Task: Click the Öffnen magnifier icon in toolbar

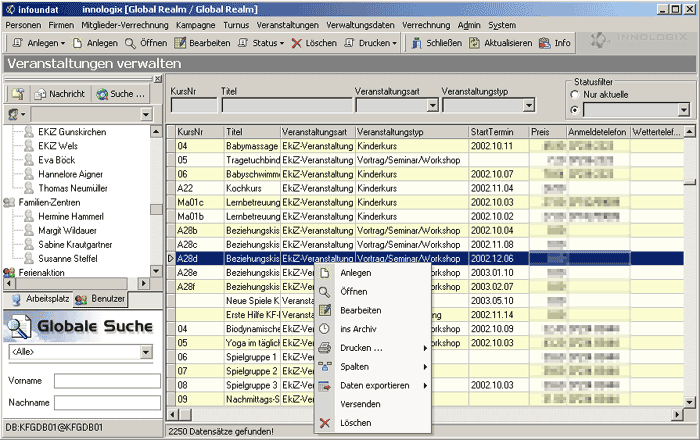Action: [130, 43]
